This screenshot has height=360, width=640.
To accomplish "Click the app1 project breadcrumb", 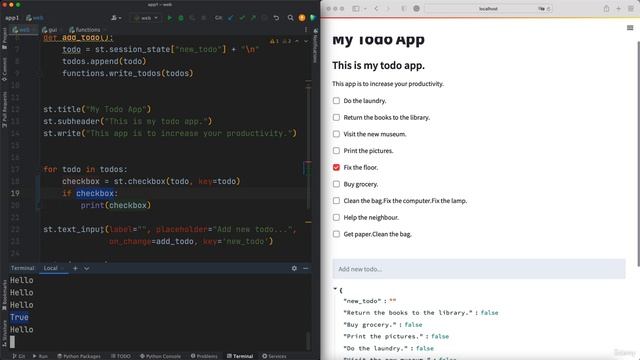I will (12, 18).
